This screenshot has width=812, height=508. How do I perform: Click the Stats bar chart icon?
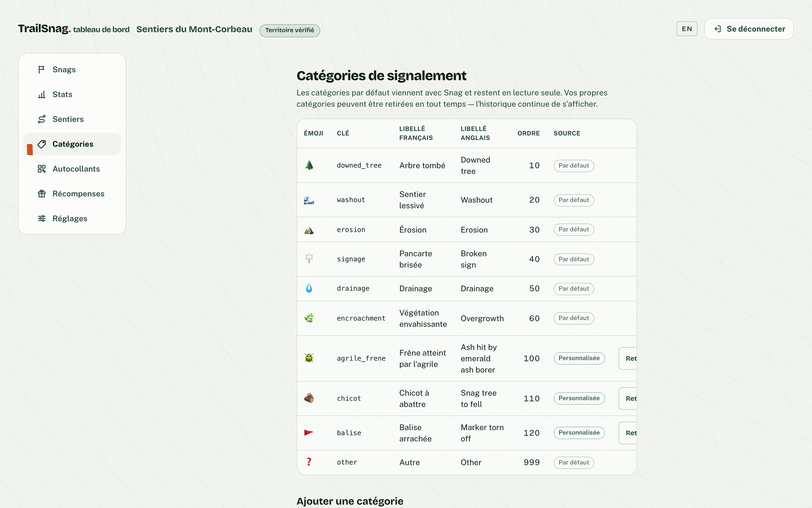click(42, 95)
